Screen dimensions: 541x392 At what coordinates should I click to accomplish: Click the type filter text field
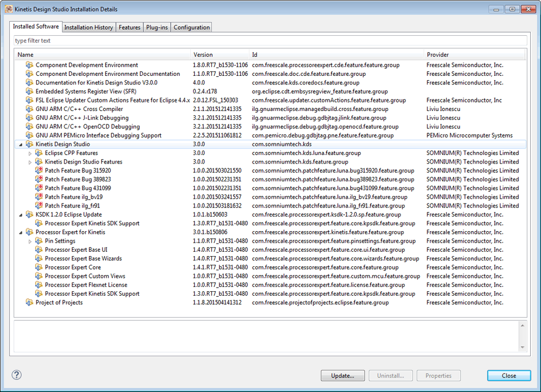[270, 40]
